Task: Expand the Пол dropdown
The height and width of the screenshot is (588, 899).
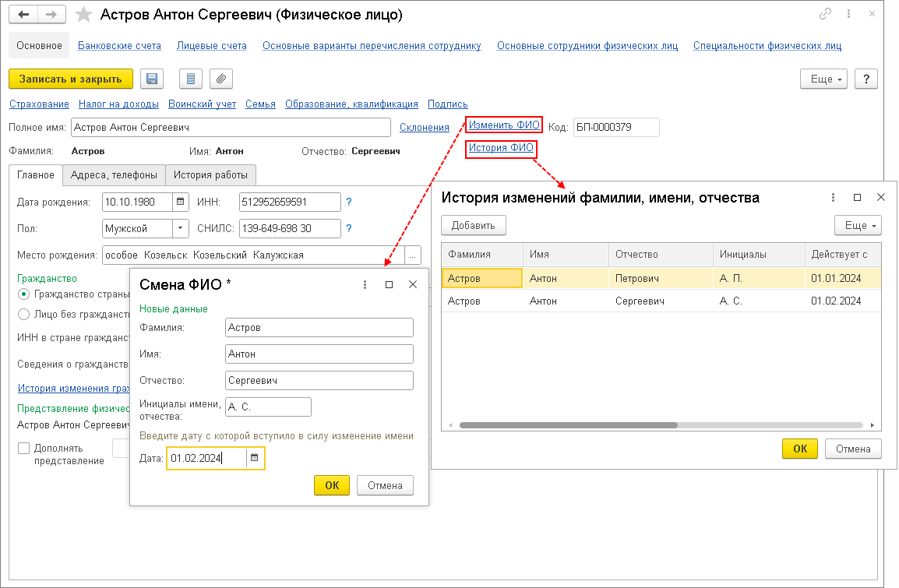Action: click(x=181, y=228)
